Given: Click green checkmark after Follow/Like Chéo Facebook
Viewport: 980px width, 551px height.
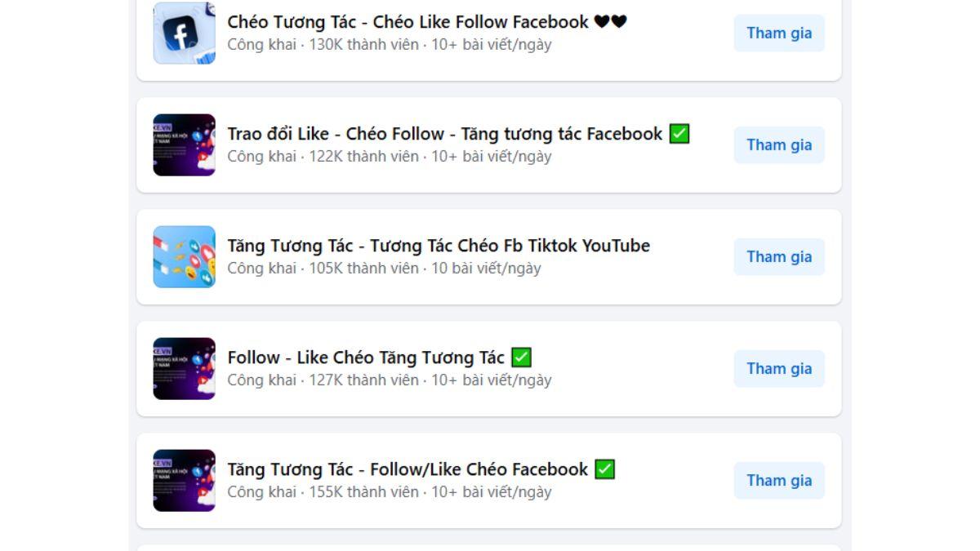Looking at the screenshot, I should [604, 469].
